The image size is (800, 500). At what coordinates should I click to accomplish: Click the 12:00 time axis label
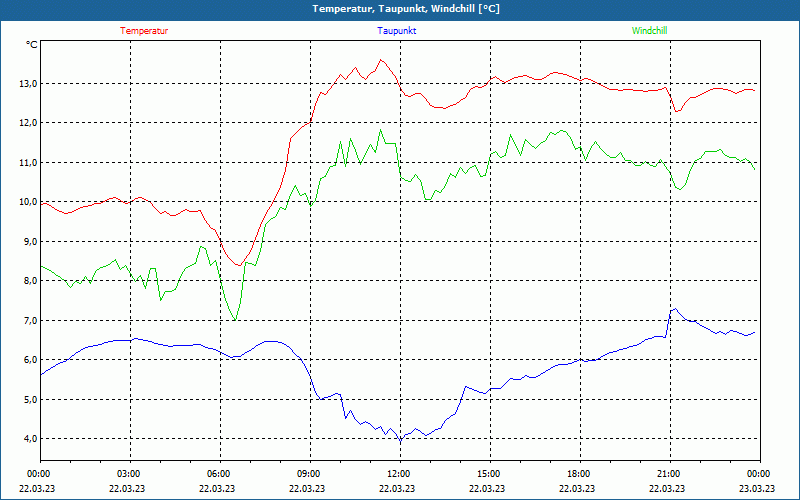click(398, 474)
